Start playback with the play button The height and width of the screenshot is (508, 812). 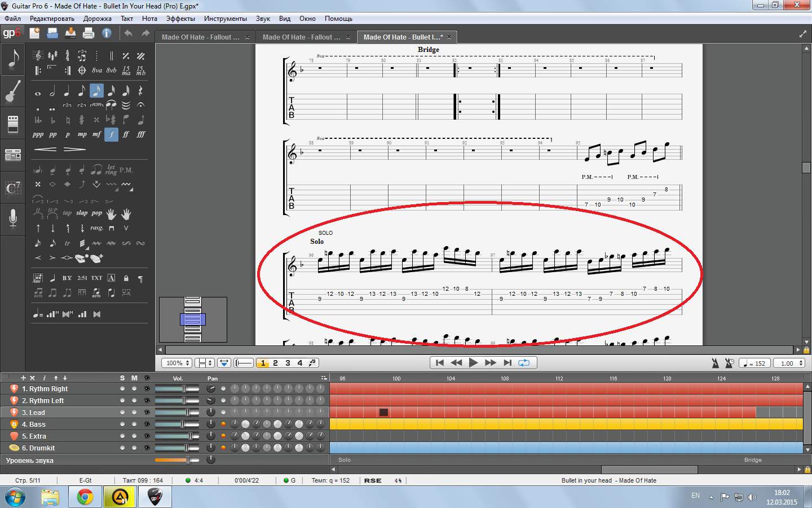click(x=473, y=363)
